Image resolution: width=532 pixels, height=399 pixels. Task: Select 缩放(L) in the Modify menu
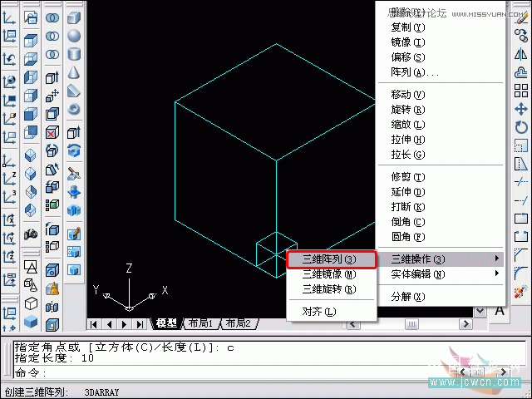[x=441, y=124]
